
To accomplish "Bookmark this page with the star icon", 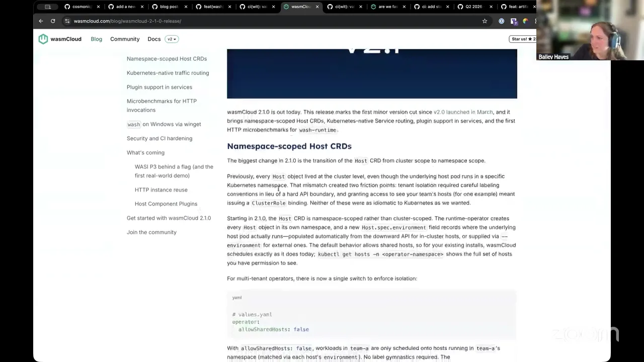I will click(485, 21).
